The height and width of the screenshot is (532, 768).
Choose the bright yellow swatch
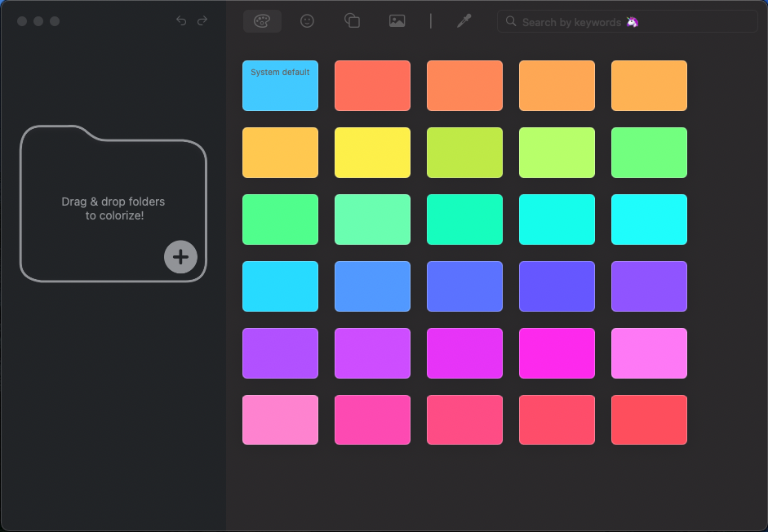[372, 153]
